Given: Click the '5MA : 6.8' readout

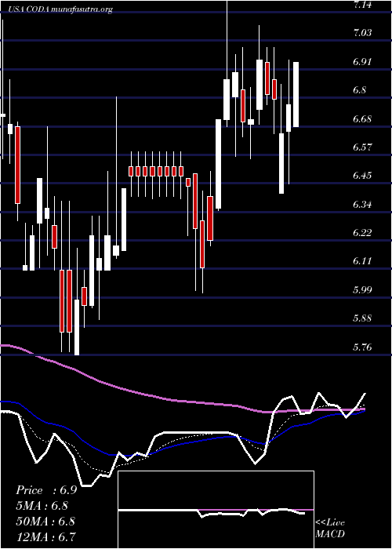Looking at the screenshot, I should pyautogui.click(x=42, y=506).
